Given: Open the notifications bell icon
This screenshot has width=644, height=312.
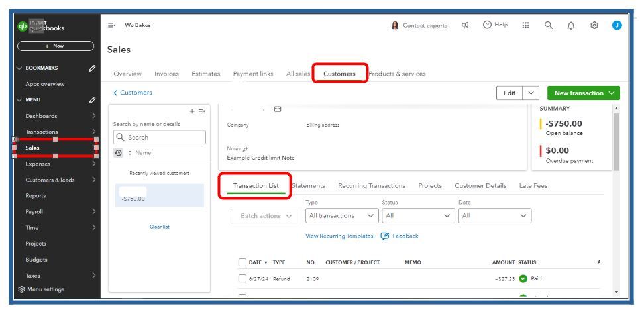Looking at the screenshot, I should (571, 26).
